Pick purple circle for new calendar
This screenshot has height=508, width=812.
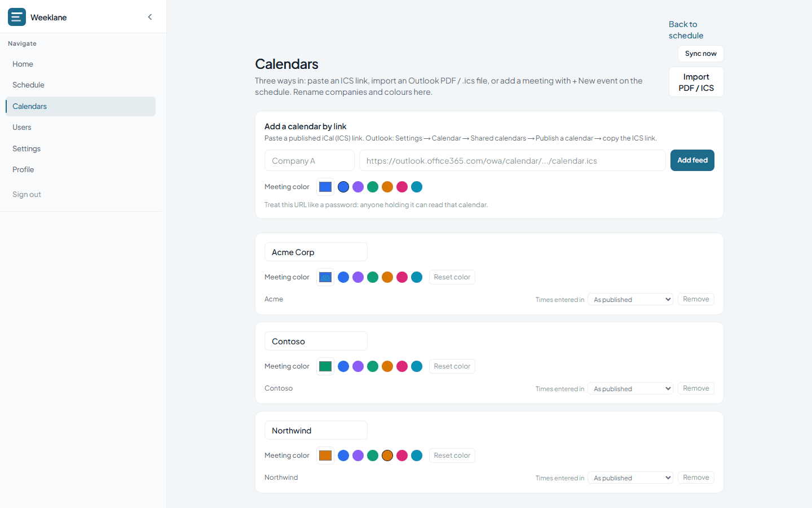point(358,187)
